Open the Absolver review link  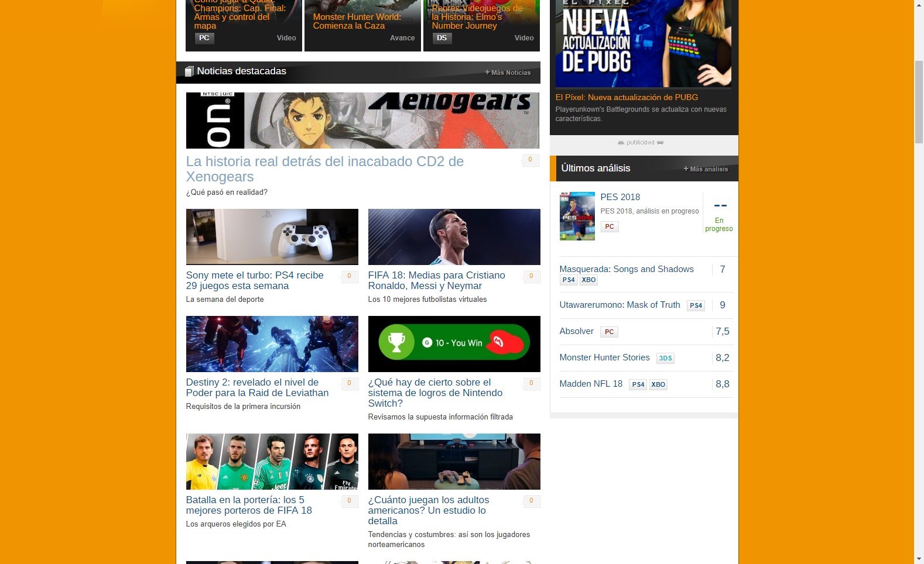[x=577, y=331]
